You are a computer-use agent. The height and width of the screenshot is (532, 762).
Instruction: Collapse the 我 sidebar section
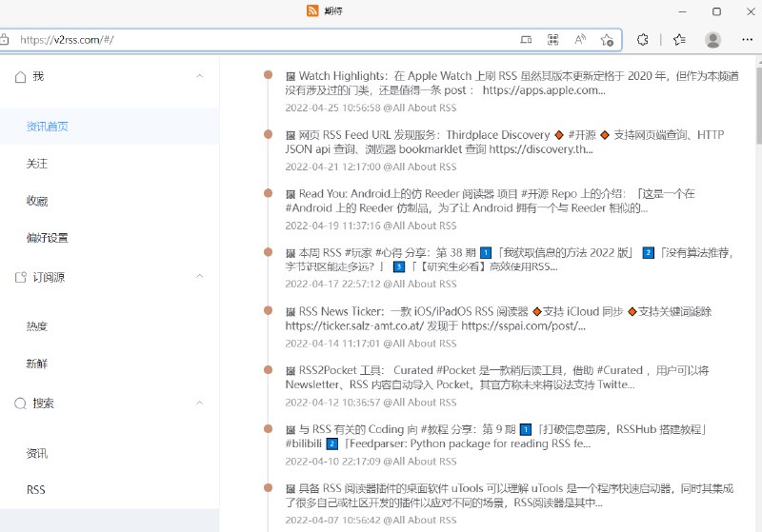click(x=199, y=76)
